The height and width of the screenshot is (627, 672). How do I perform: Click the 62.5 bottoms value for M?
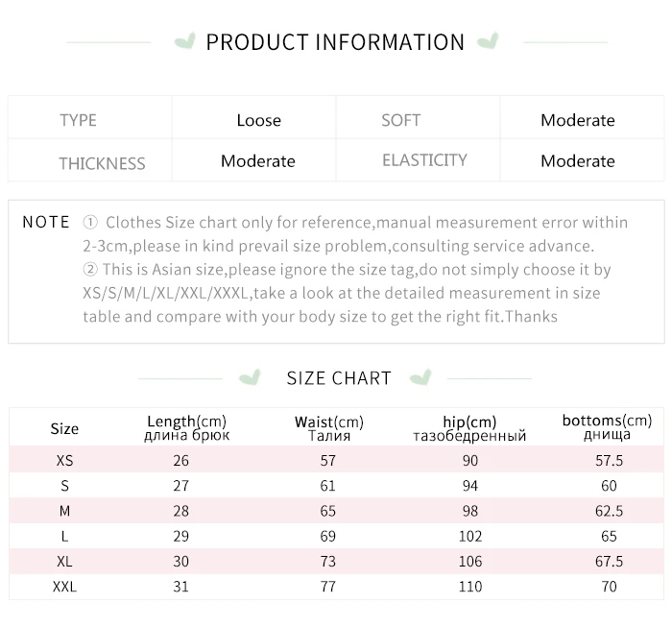click(x=609, y=511)
